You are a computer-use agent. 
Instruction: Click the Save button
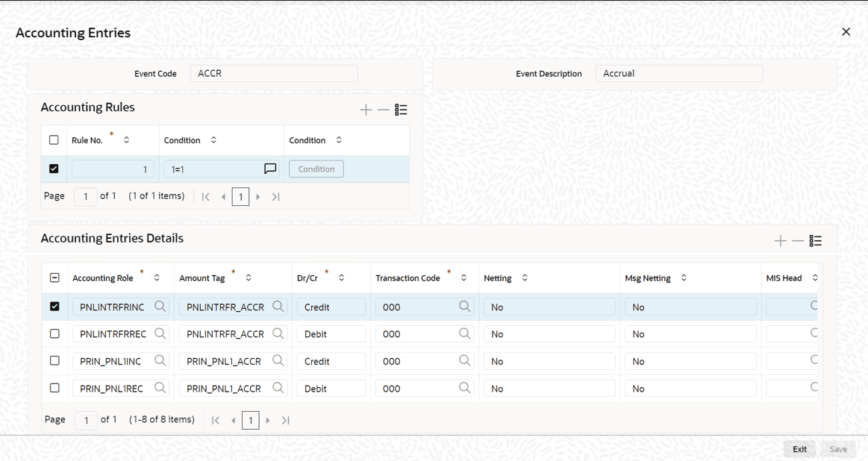pyautogui.click(x=838, y=449)
